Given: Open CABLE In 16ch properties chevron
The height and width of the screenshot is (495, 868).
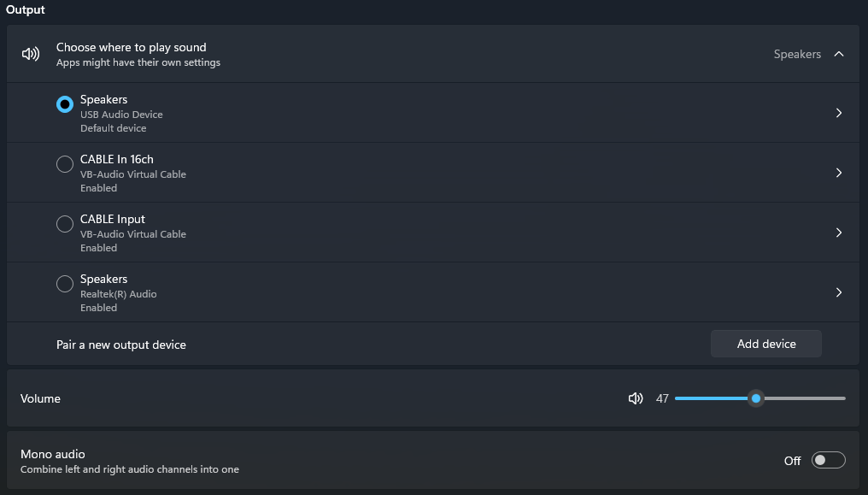Looking at the screenshot, I should pos(839,173).
